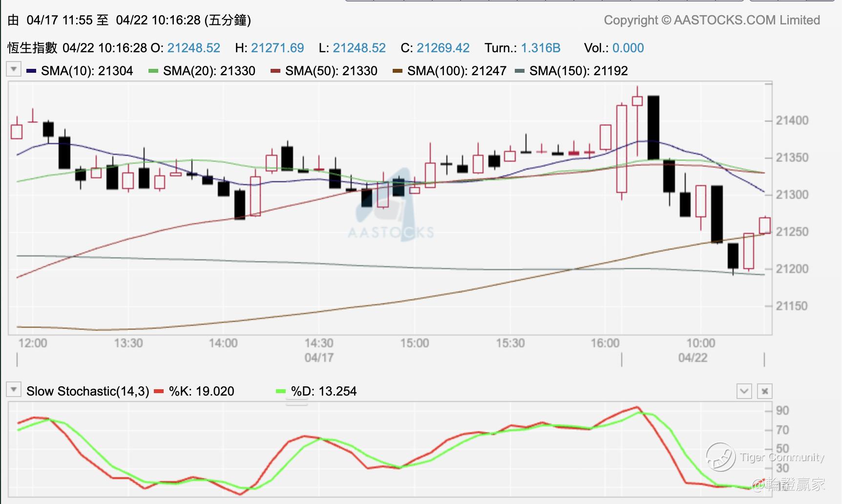
Task: Click the brown SMA(100) color swatch
Action: [x=398, y=71]
